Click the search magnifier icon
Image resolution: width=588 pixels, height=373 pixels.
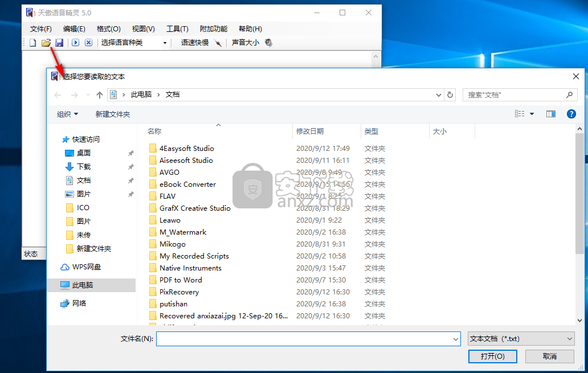click(x=569, y=95)
